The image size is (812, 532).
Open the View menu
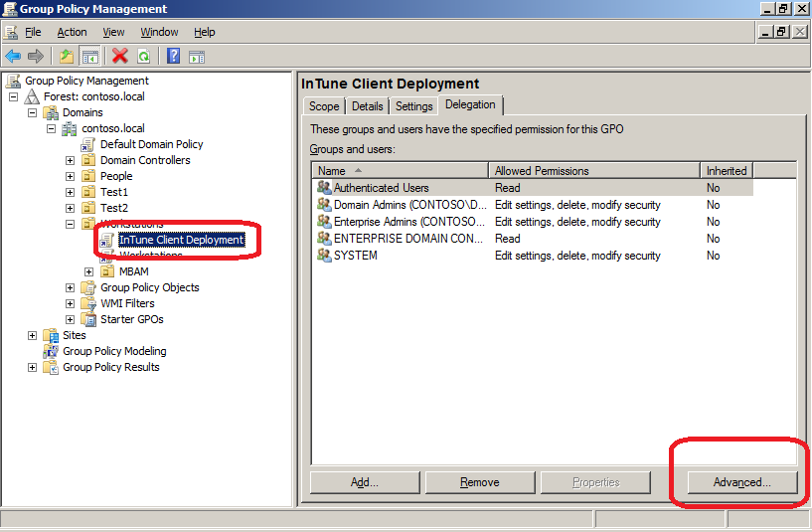[113, 32]
